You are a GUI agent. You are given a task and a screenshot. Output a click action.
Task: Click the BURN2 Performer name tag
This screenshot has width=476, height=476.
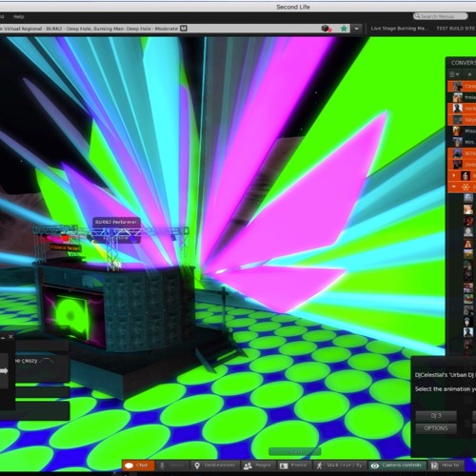116,222
